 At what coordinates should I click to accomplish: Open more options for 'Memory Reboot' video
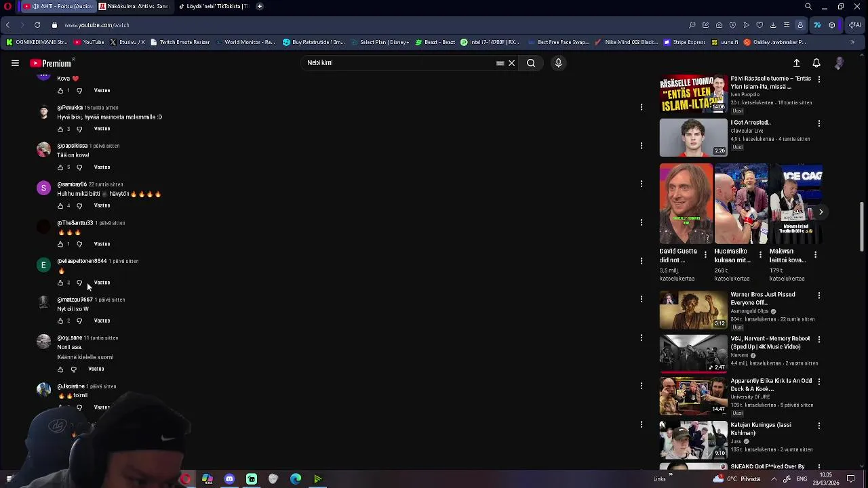[819, 339]
